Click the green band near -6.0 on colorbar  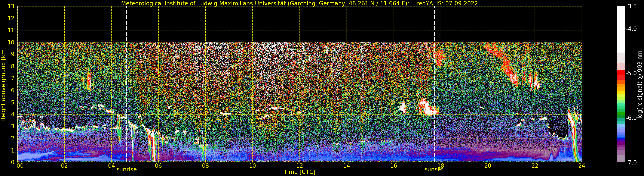coord(621,115)
